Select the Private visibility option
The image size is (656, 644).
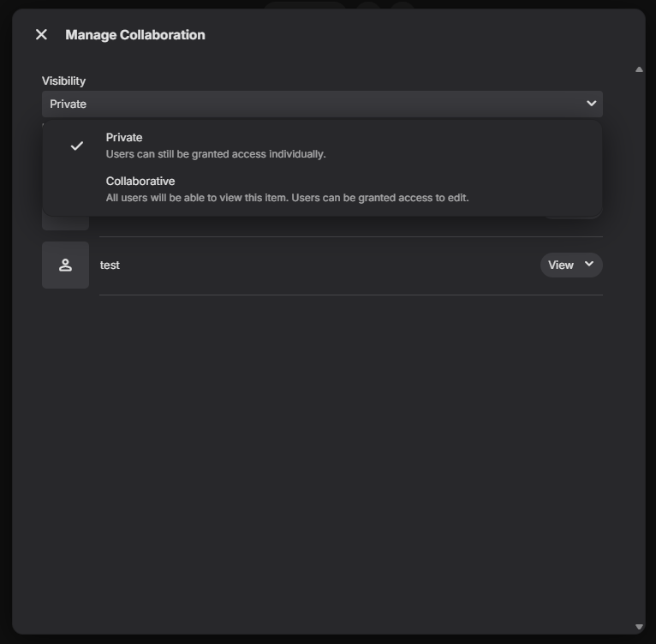(124, 137)
